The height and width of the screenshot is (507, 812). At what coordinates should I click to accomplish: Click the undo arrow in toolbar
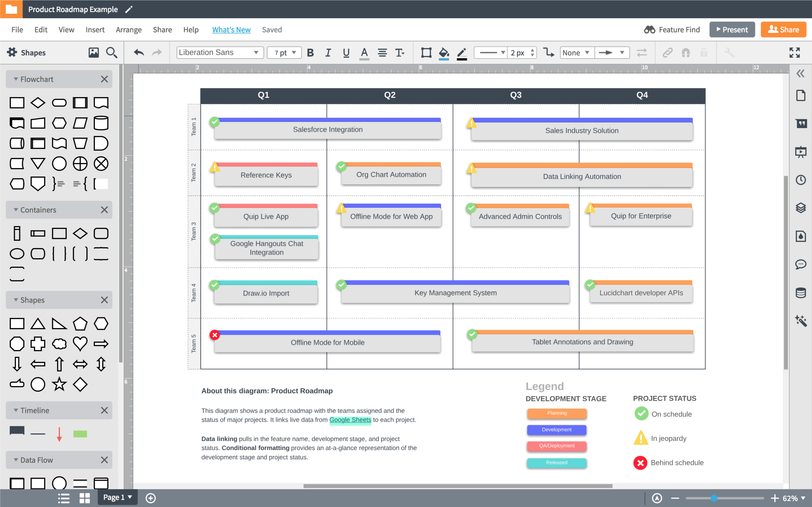[x=139, y=53]
